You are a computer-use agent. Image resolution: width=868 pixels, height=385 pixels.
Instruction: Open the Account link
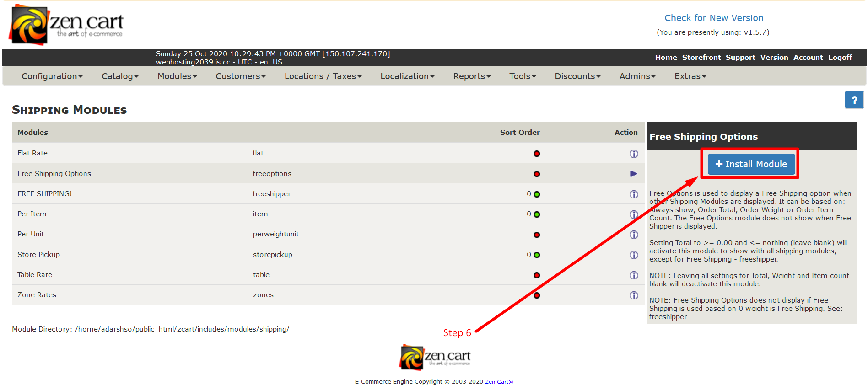pyautogui.click(x=808, y=58)
